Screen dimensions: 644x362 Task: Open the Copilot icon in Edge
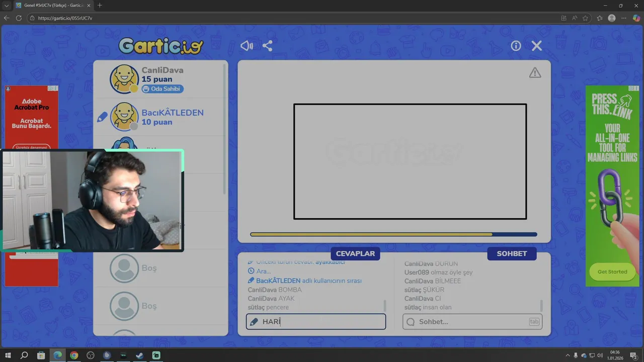click(x=636, y=18)
